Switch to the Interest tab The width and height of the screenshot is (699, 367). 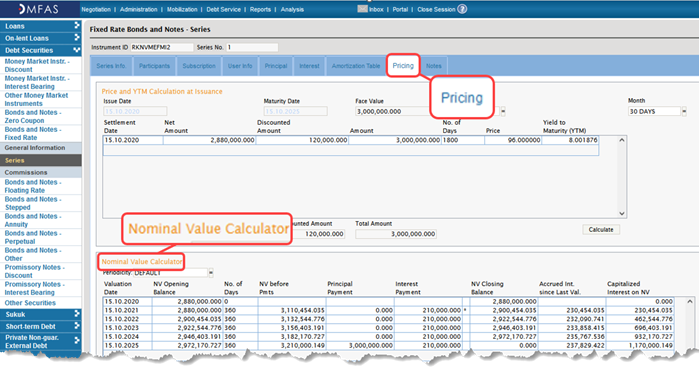309,66
